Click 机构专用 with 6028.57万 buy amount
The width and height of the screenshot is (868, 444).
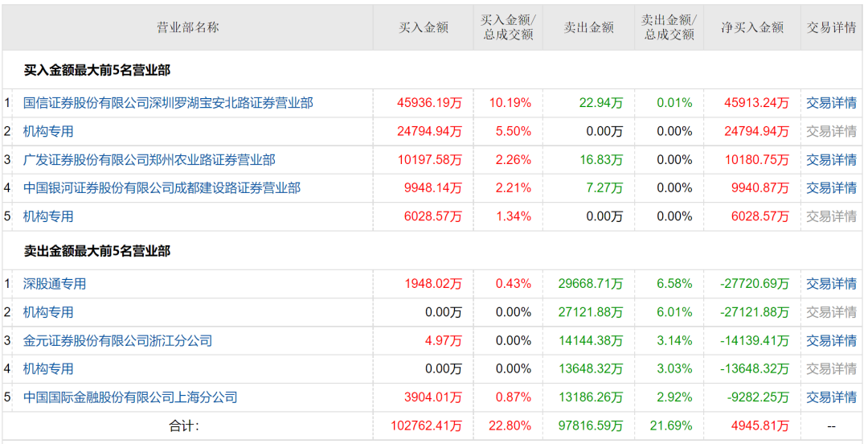point(48,216)
